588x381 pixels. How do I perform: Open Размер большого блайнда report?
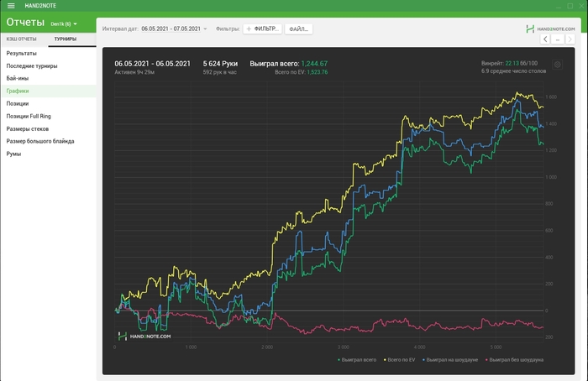[x=48, y=141]
